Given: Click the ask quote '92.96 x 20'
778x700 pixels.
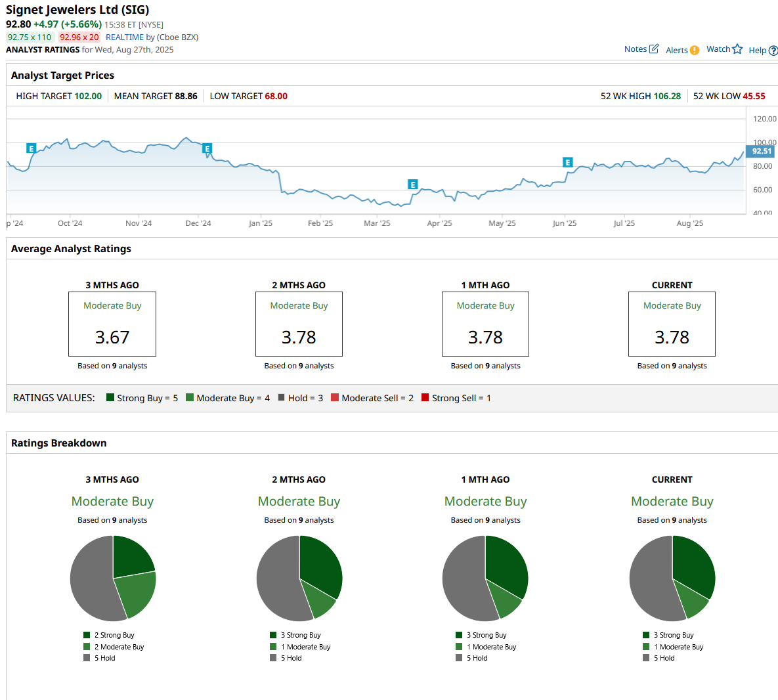Looking at the screenshot, I should [79, 37].
